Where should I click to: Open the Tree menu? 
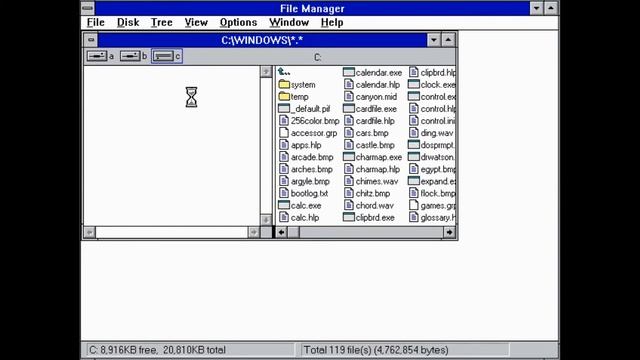[x=162, y=22]
